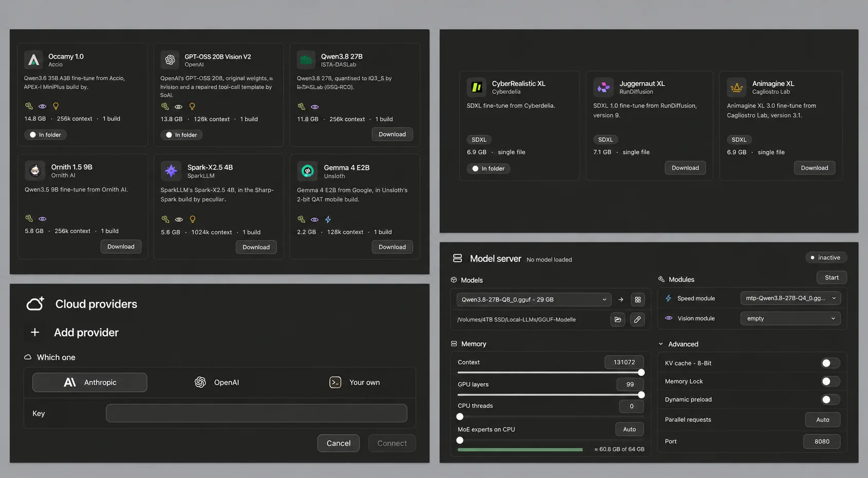Image resolution: width=868 pixels, height=478 pixels.
Task: Click the Occamy 1.0 model logo
Action: coord(33,60)
